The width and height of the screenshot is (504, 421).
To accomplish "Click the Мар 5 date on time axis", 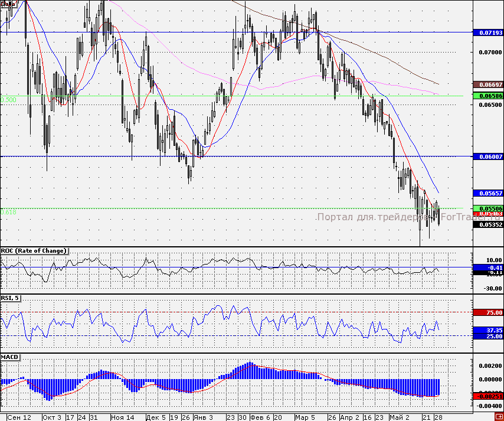I will [305, 417].
